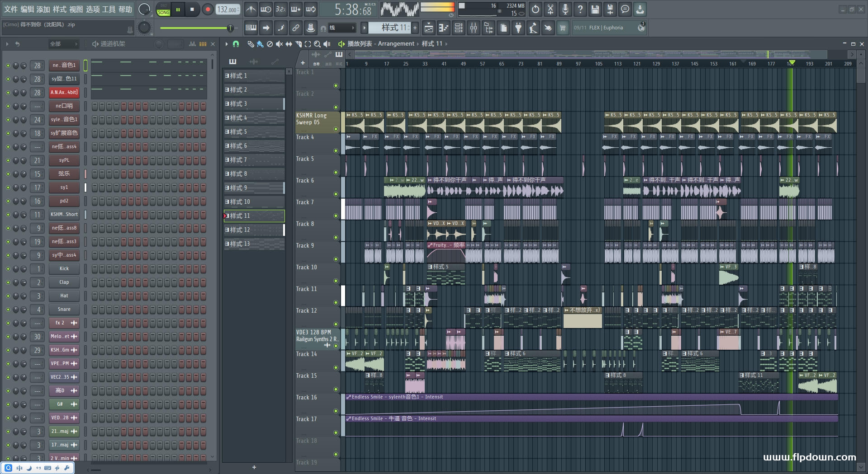Open the piano roll view icon
The height and width of the screenshot is (474, 868).
[443, 28]
